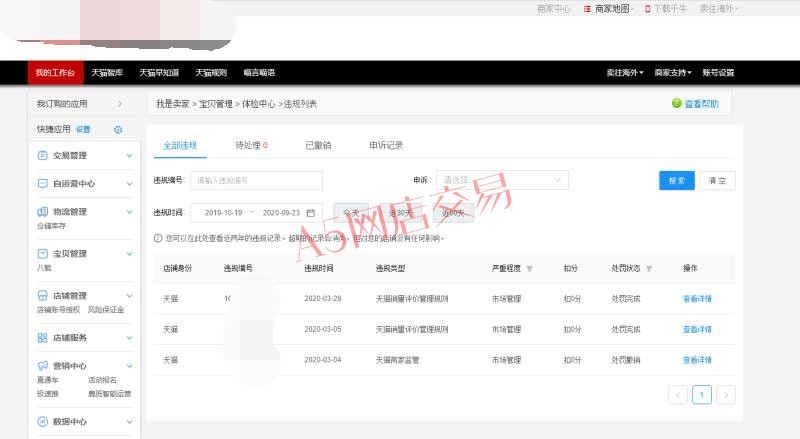Switch to 已撤销 tab

(x=318, y=145)
